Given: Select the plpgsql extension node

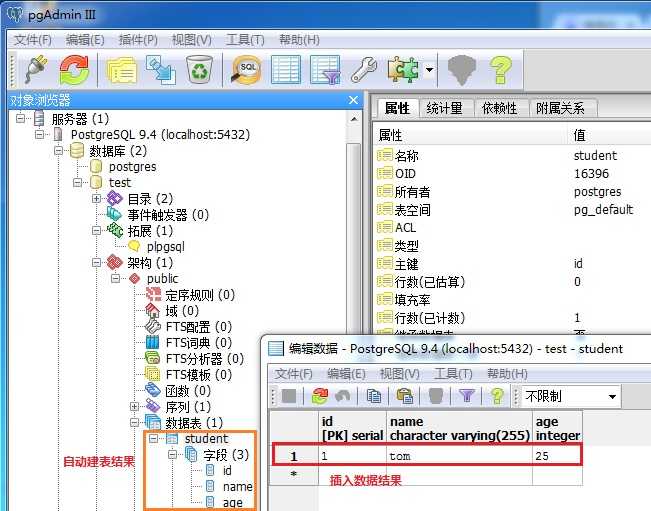Looking at the screenshot, I should pyautogui.click(x=165, y=247).
